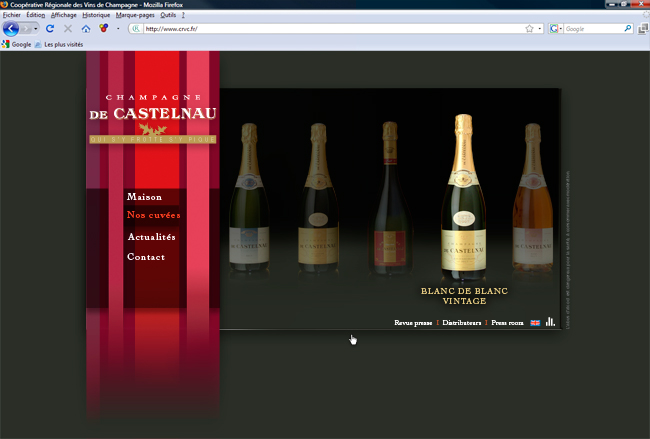Click the greyed Forward arrow button
Screen dimensions: 650x439
(x=26, y=29)
